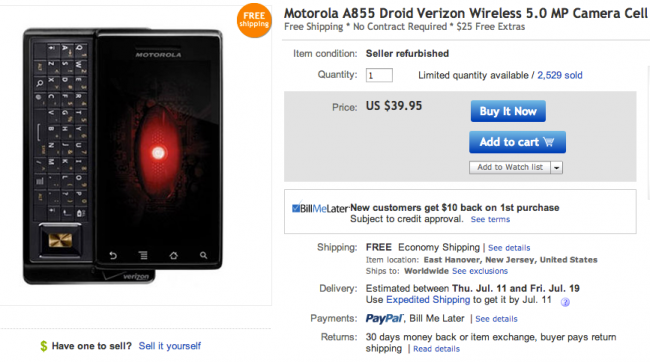This screenshot has width=650, height=362.
Task: Click into the Quantity input field
Action: point(379,75)
